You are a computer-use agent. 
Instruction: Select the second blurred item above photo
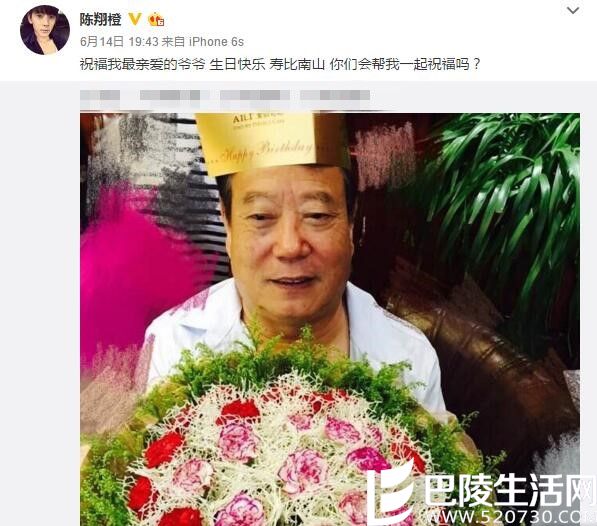point(170,95)
